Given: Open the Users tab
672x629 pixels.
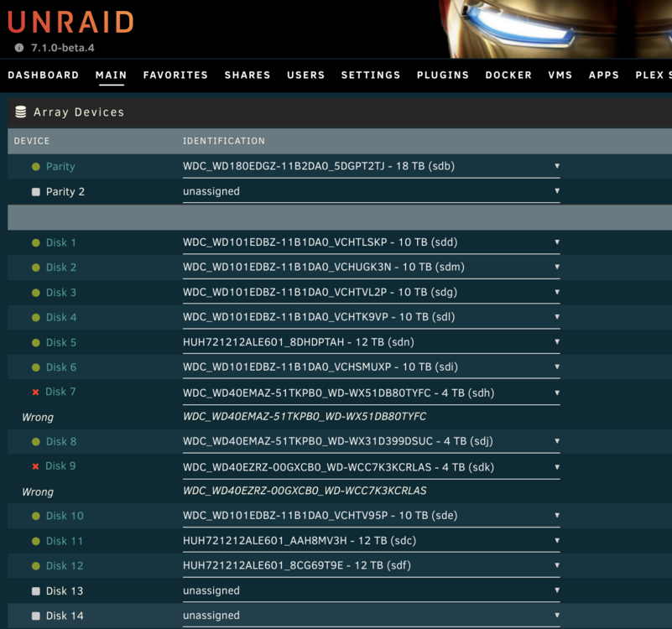Looking at the screenshot, I should (x=305, y=75).
